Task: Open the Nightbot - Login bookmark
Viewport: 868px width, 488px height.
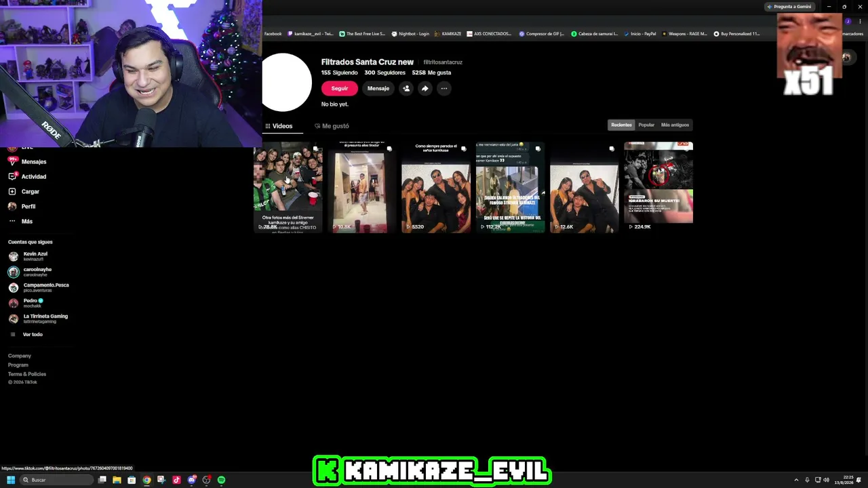Action: 410,34
